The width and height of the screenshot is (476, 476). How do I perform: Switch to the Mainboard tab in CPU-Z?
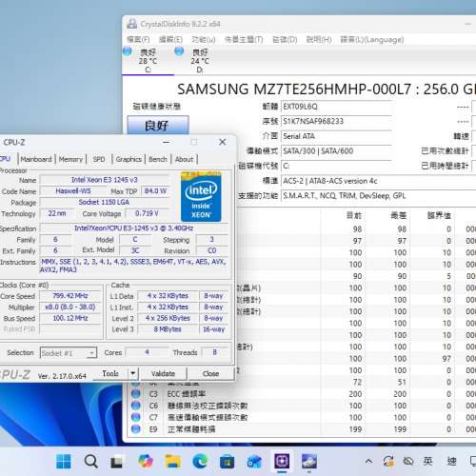pyautogui.click(x=36, y=159)
